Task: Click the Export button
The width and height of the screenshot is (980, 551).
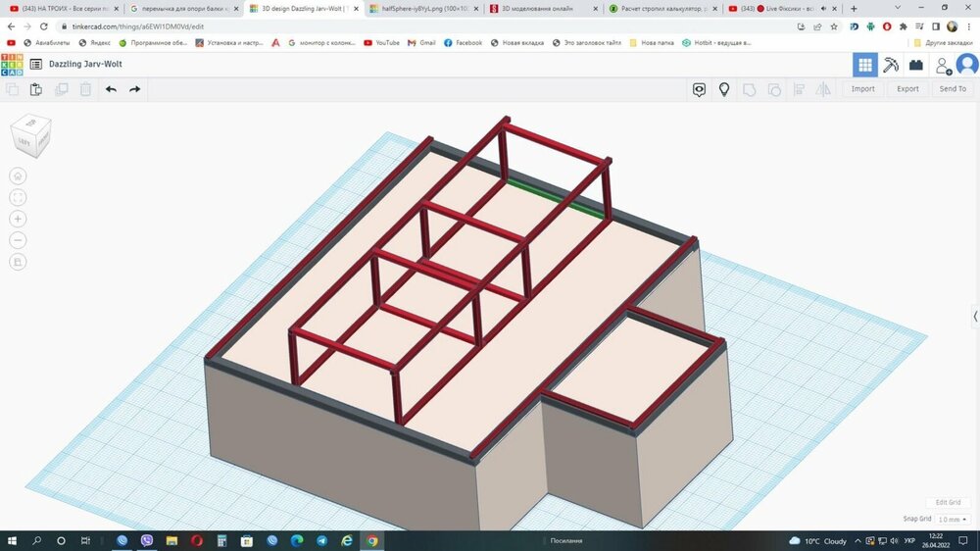Action: [907, 89]
